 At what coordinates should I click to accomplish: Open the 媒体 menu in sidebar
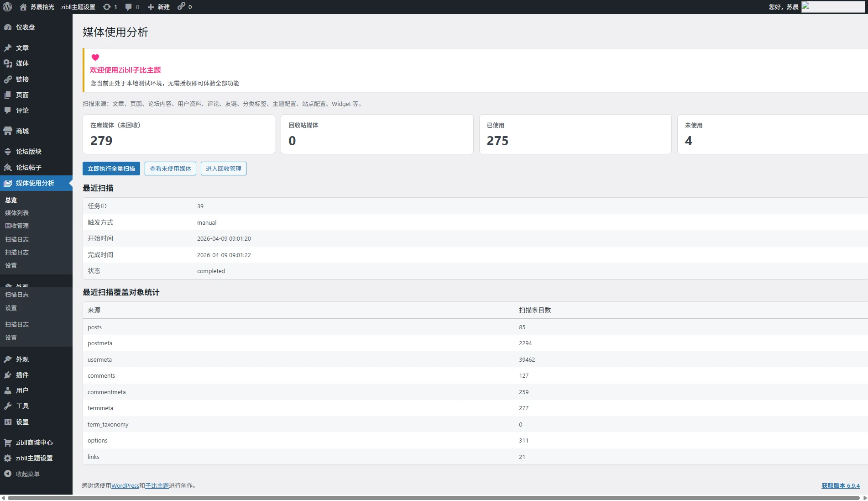(22, 63)
